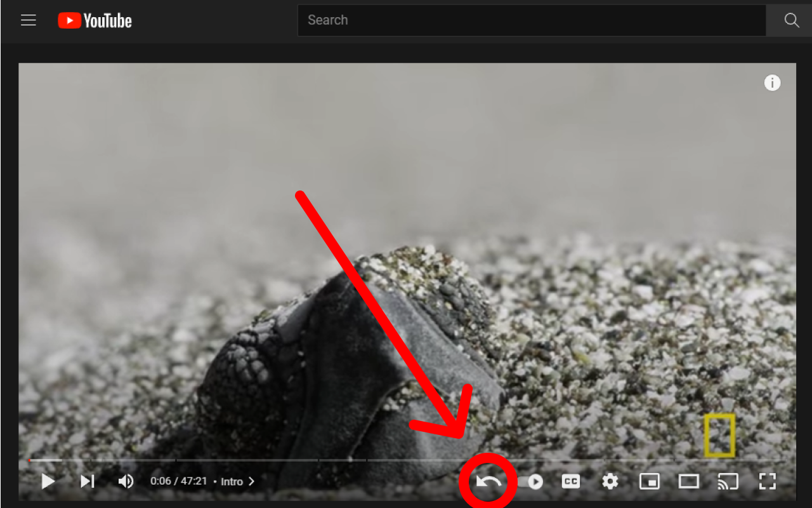Enter fullscreen mode
Image resolution: width=812 pixels, height=508 pixels.
[768, 481]
